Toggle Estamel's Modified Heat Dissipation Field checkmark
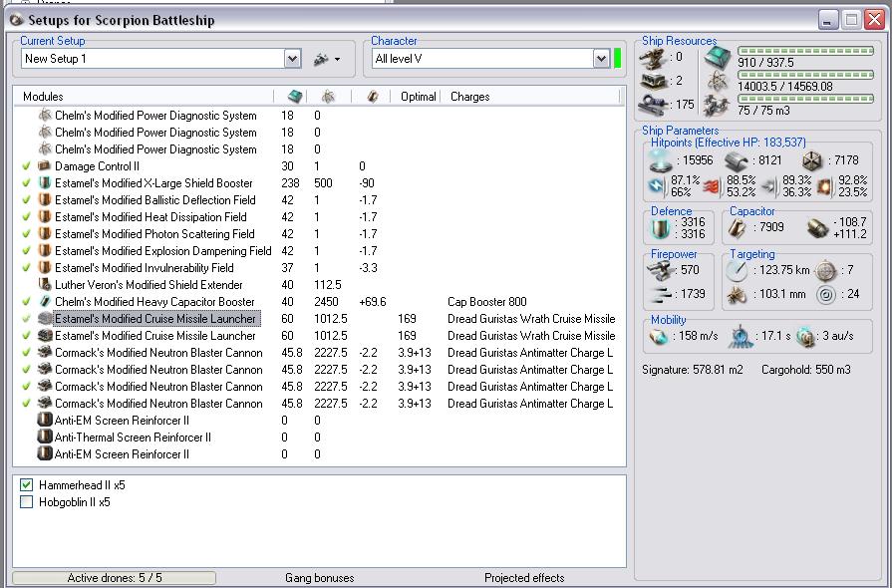This screenshot has width=892, height=588. [26, 217]
